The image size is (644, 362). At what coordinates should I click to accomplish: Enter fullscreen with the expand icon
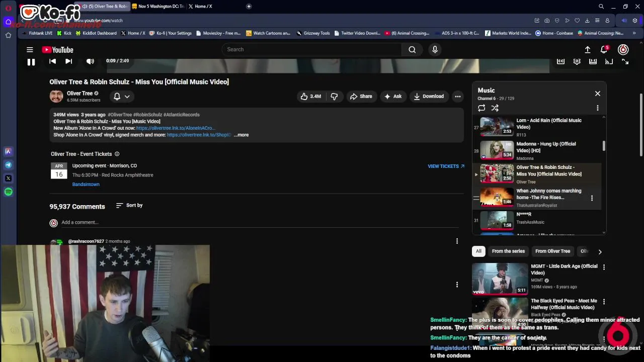[x=625, y=61]
